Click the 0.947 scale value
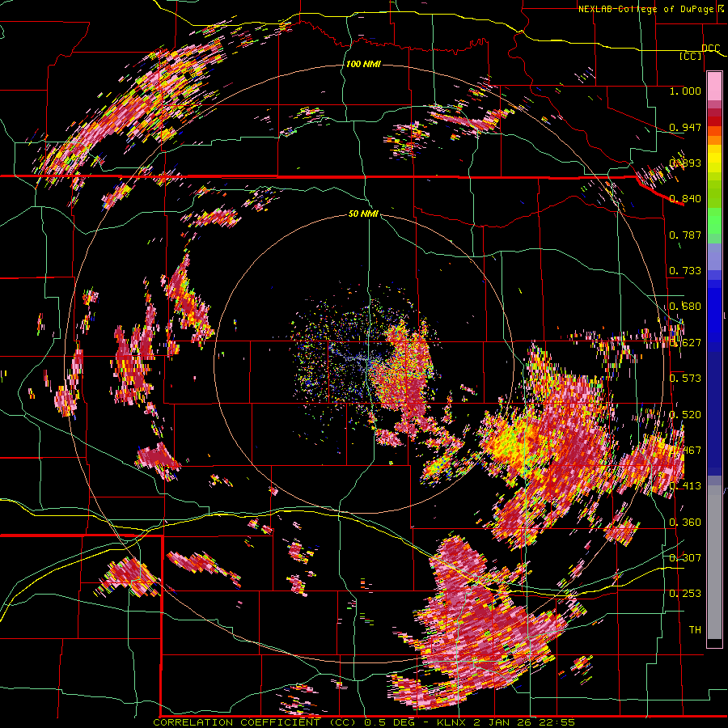This screenshot has height=728, width=728. point(685,127)
